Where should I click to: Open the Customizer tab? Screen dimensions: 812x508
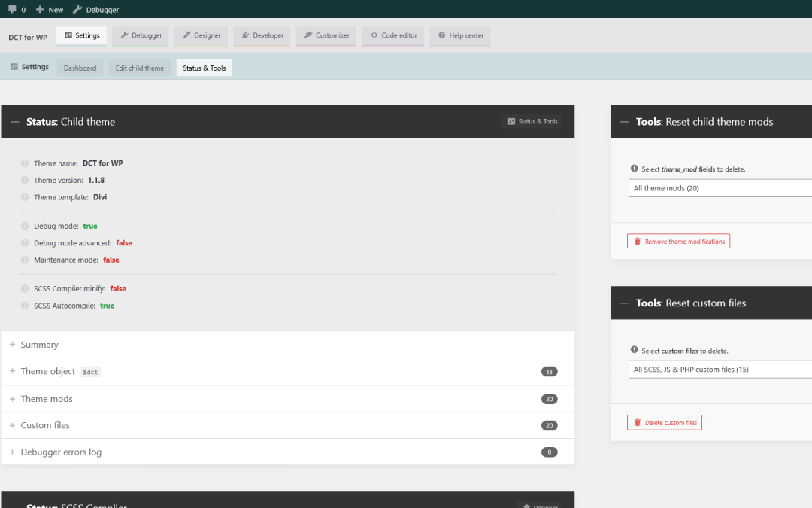(x=326, y=36)
